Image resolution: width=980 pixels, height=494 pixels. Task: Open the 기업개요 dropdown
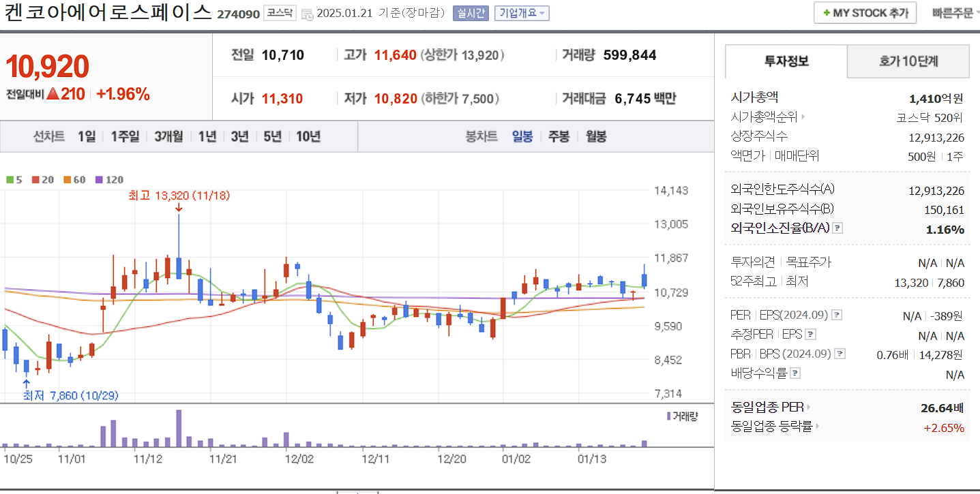pyautogui.click(x=522, y=13)
